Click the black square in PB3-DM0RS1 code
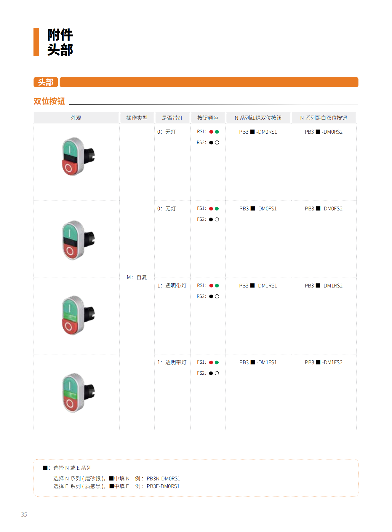Image resolution: width=392 pixels, height=532 pixels. 252,132
